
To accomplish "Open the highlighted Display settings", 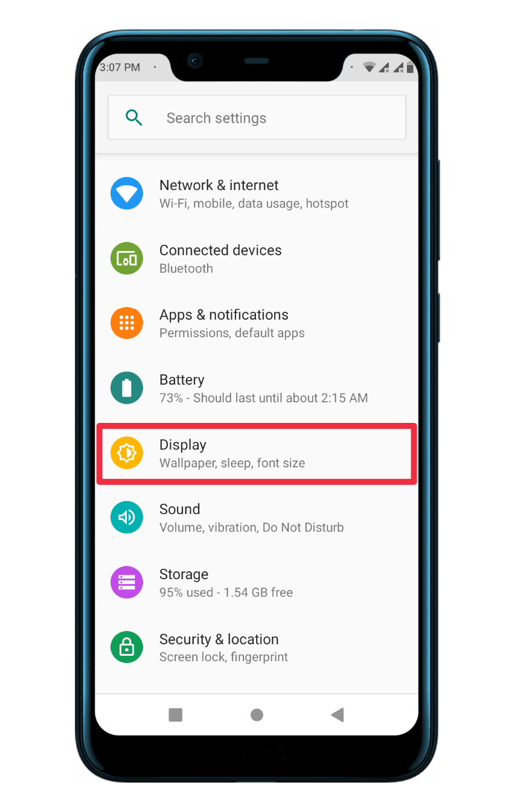I will (x=257, y=454).
